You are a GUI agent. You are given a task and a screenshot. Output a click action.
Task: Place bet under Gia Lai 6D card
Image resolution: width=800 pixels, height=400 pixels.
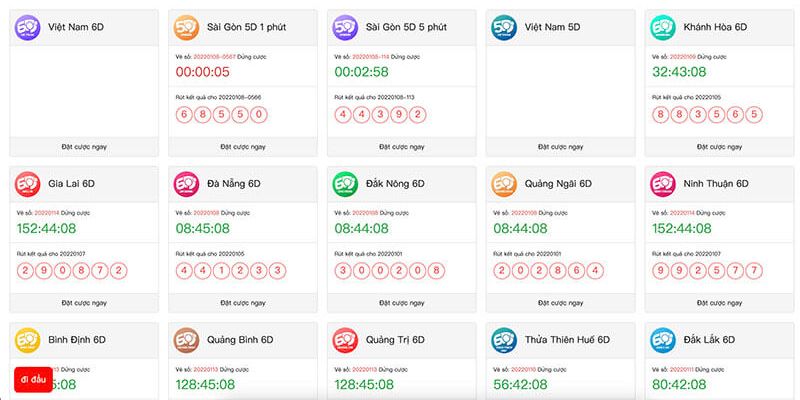pyautogui.click(x=84, y=303)
